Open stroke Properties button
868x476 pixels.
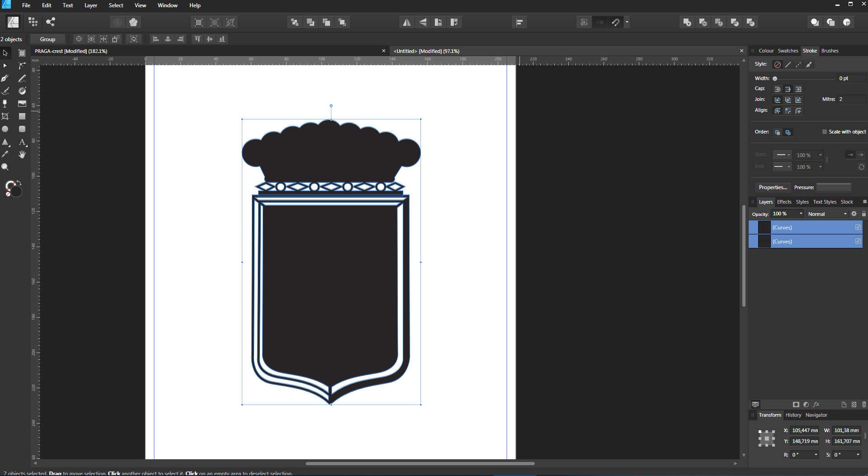tap(773, 187)
